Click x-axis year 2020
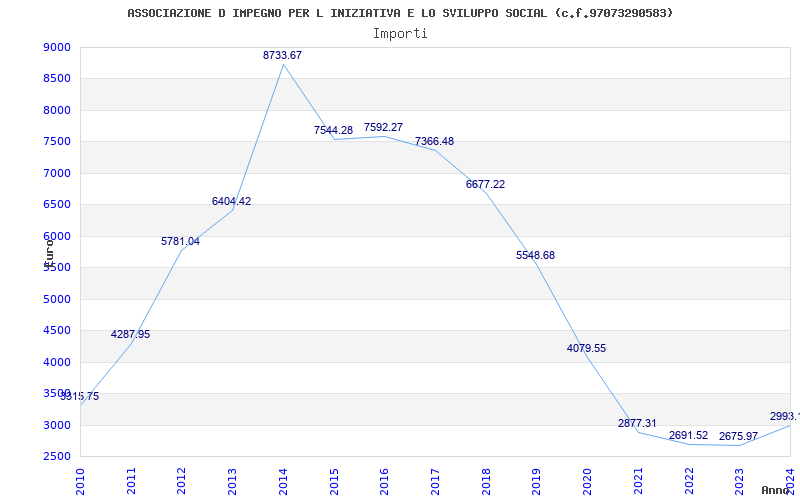 tap(587, 481)
